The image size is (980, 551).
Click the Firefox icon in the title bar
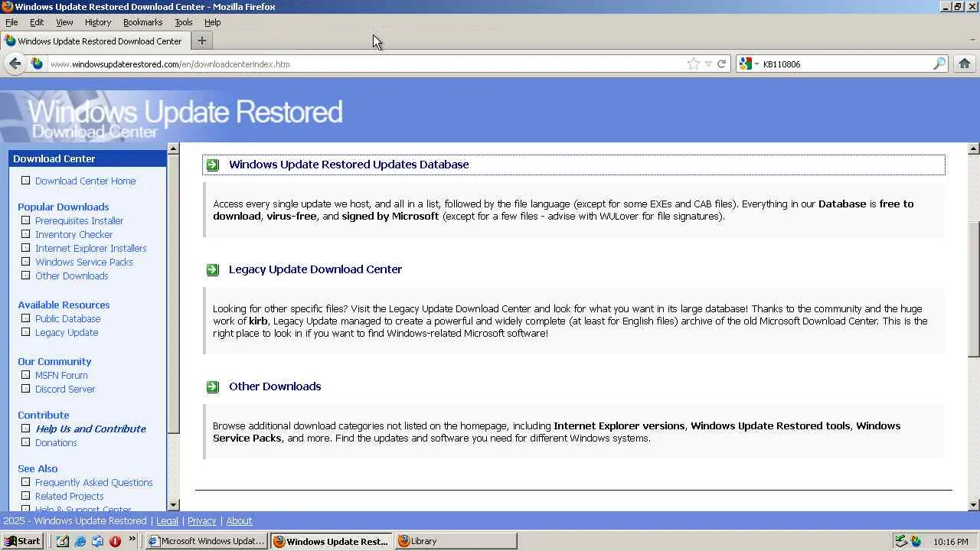(7, 7)
